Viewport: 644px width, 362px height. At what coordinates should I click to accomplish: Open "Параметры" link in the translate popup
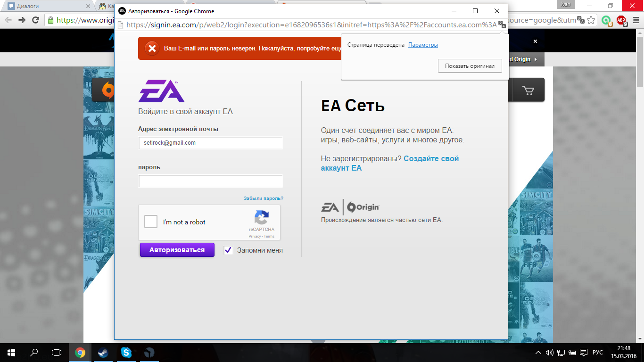tap(423, 45)
